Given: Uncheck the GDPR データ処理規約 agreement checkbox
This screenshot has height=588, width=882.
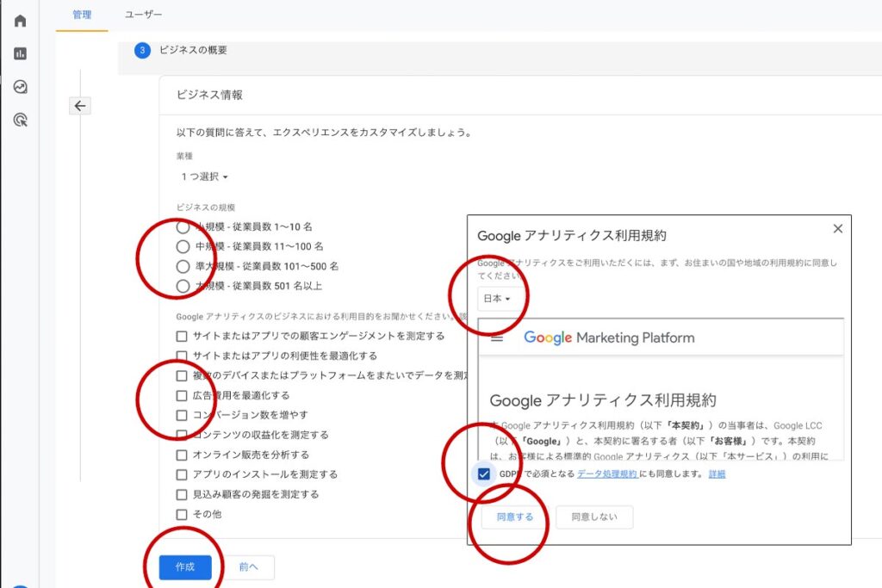Looking at the screenshot, I should tap(484, 473).
